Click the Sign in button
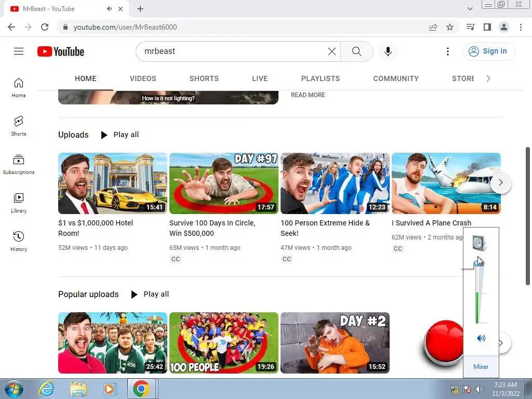 click(x=488, y=51)
